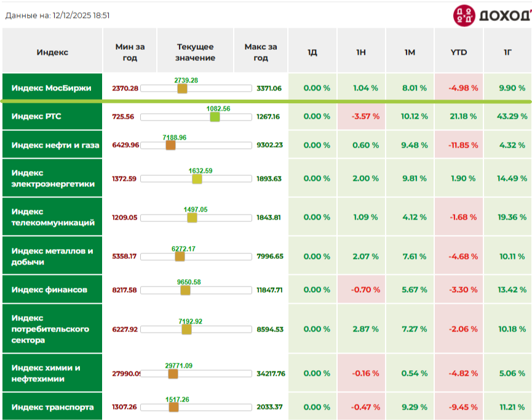
Task: Click финансов maximum value 11847.71
Action: 269,290
